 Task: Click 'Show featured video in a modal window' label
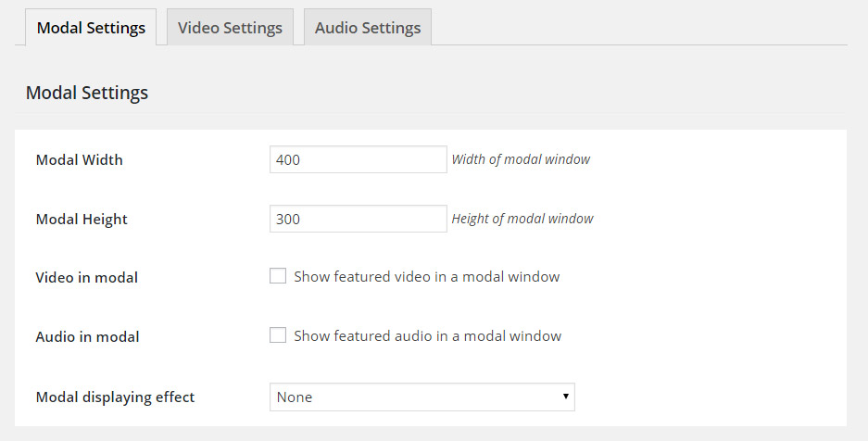click(426, 276)
